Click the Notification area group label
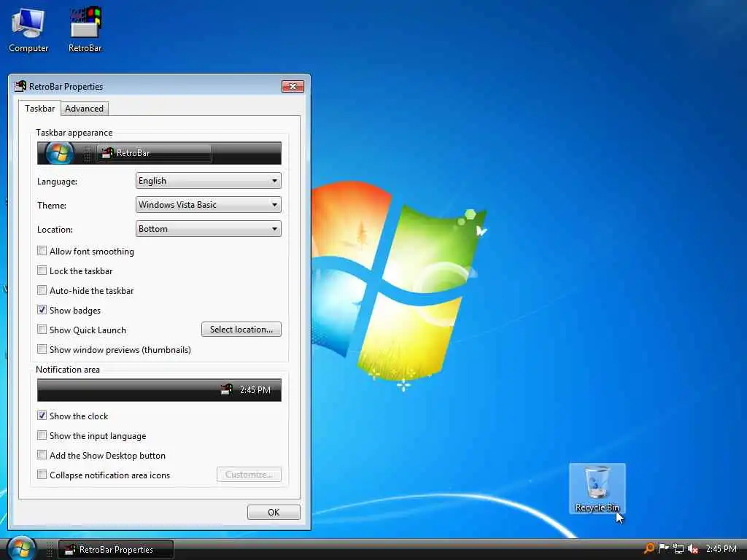This screenshot has width=747, height=560. pos(68,370)
